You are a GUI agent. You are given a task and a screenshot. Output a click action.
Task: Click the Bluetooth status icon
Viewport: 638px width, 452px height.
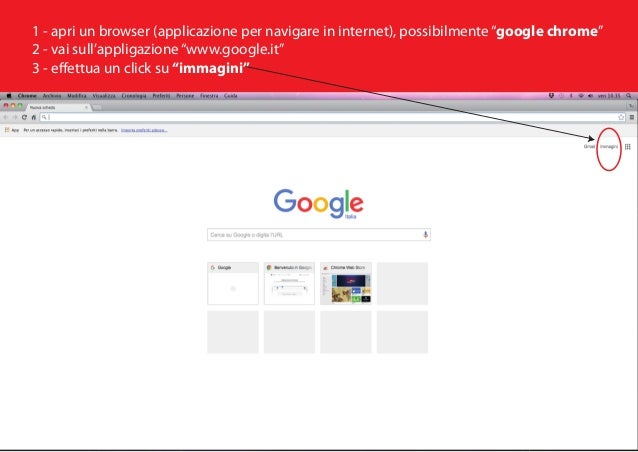[x=571, y=96]
